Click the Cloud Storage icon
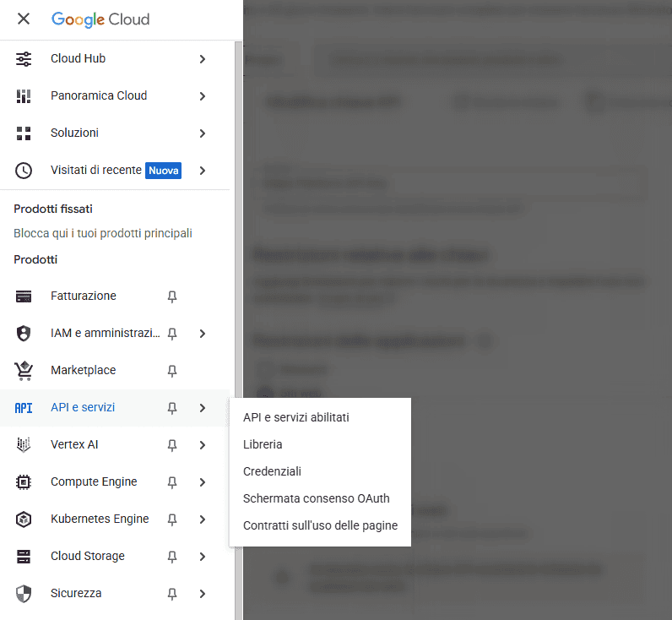Viewport: 672px width, 620px height. [x=24, y=557]
